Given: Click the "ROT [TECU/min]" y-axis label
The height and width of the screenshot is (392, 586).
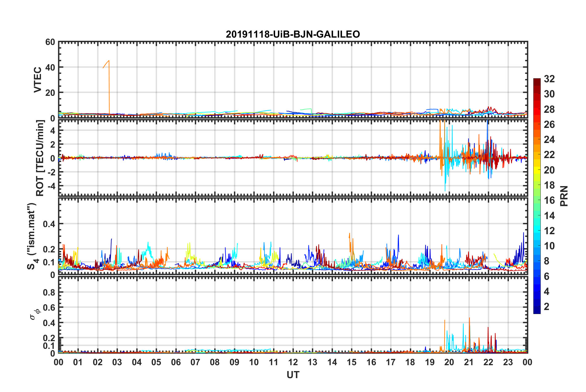Looking at the screenshot, I should pos(40,158).
